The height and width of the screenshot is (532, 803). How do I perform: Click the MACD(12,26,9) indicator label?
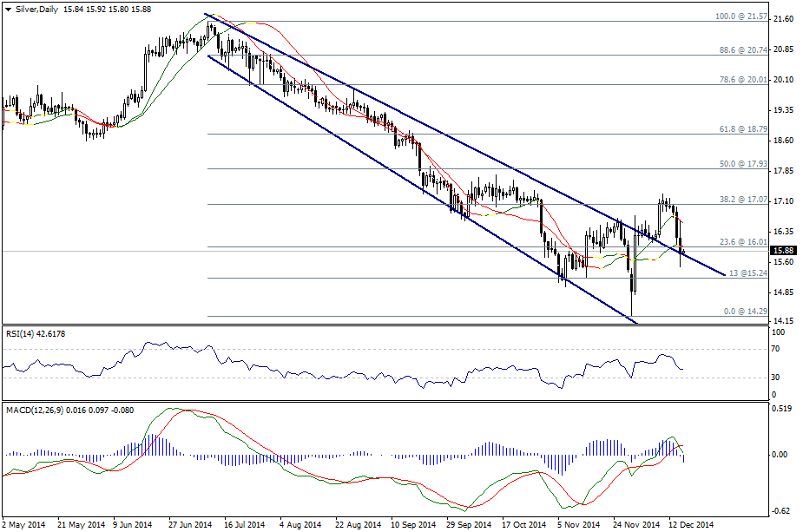pos(61,409)
